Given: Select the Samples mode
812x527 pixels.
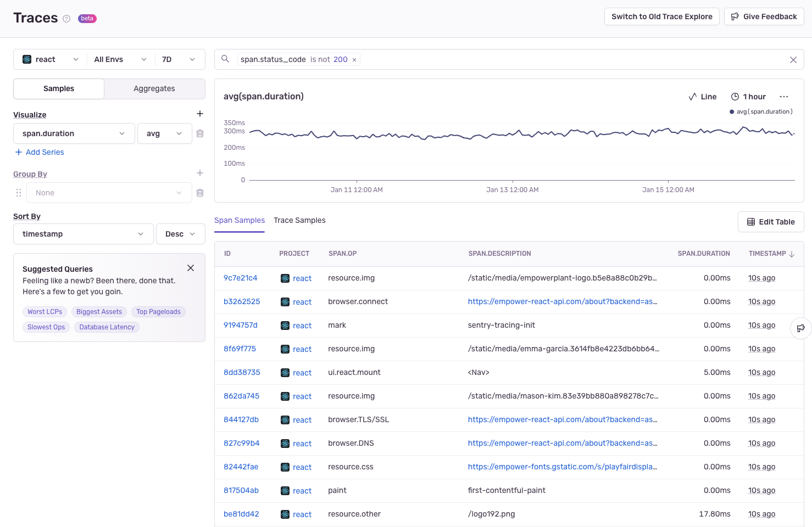Looking at the screenshot, I should 59,88.
